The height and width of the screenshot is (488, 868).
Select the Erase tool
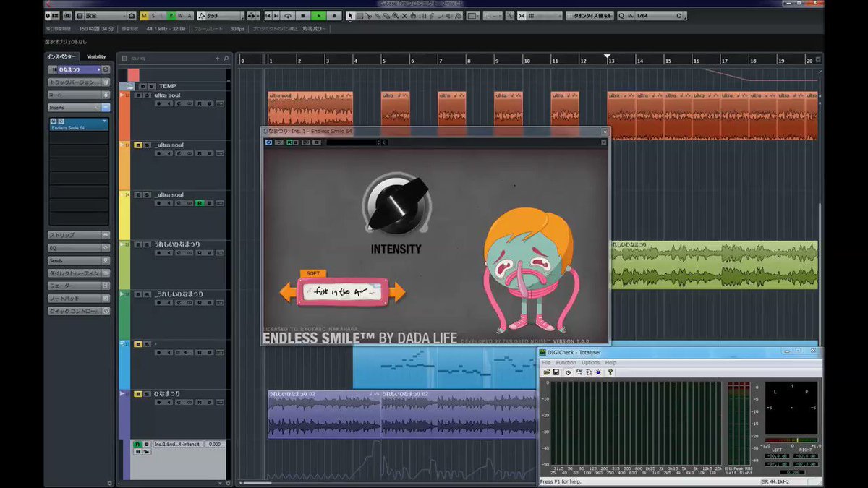pyautogui.click(x=386, y=15)
